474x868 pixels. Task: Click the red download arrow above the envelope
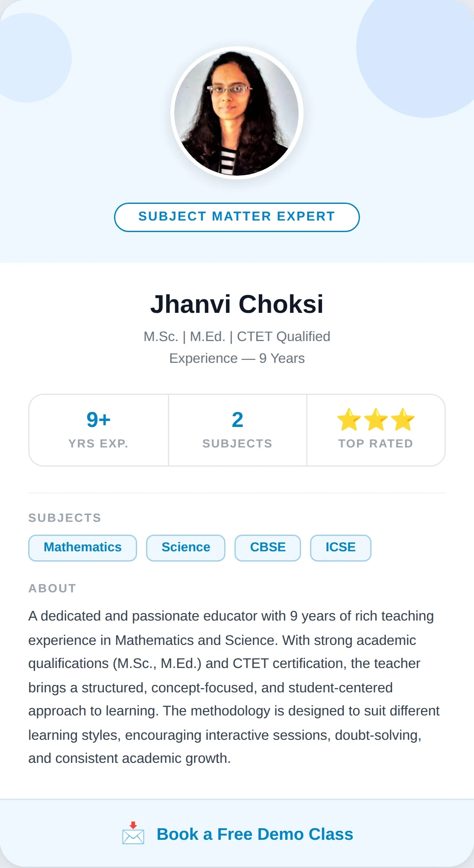(133, 824)
